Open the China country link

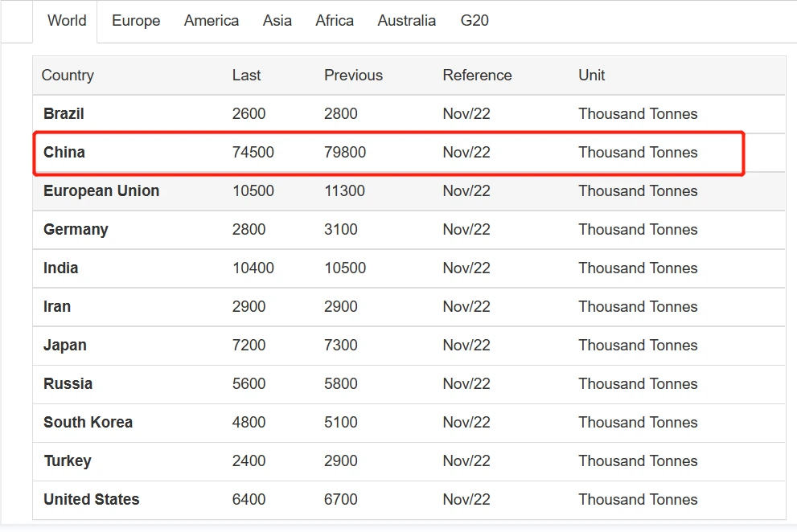coord(64,153)
